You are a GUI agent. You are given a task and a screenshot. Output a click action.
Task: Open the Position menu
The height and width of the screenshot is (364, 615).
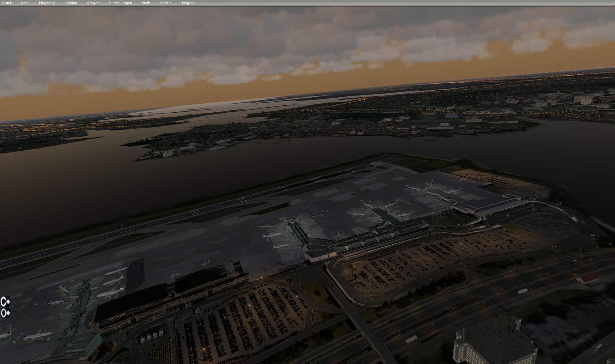[x=70, y=3]
